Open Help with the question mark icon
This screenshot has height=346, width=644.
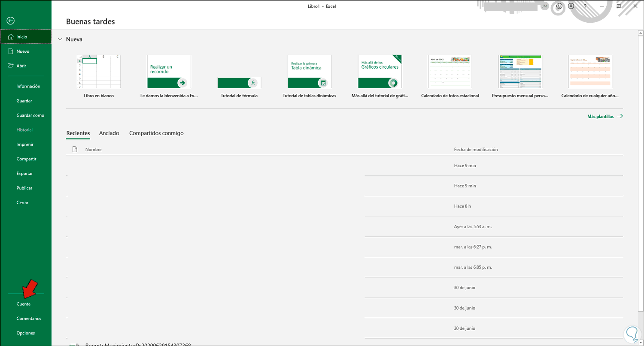[585, 6]
